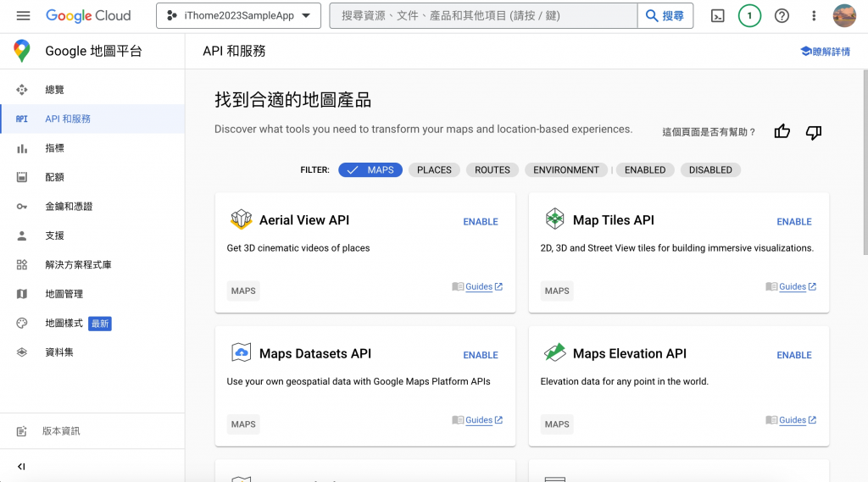
Task: Enable the Maps Datasets API
Action: [481, 355]
